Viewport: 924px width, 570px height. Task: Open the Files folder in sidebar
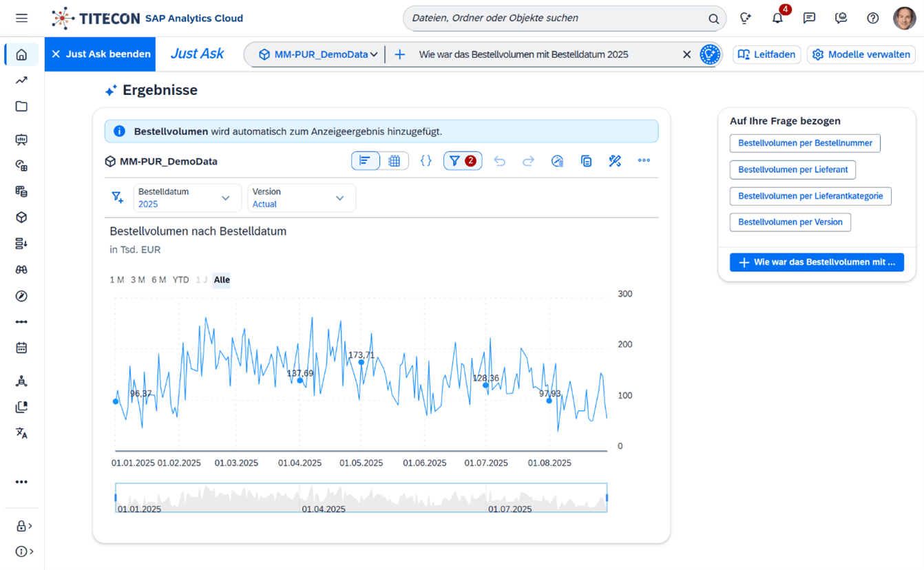click(21, 107)
